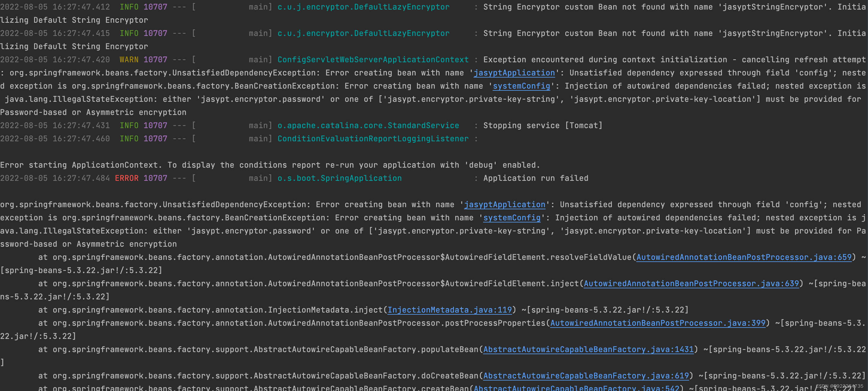This screenshot has width=868, height=391.
Task: Click o.apache.catalina.core.StandardService logger name
Action: (368, 125)
